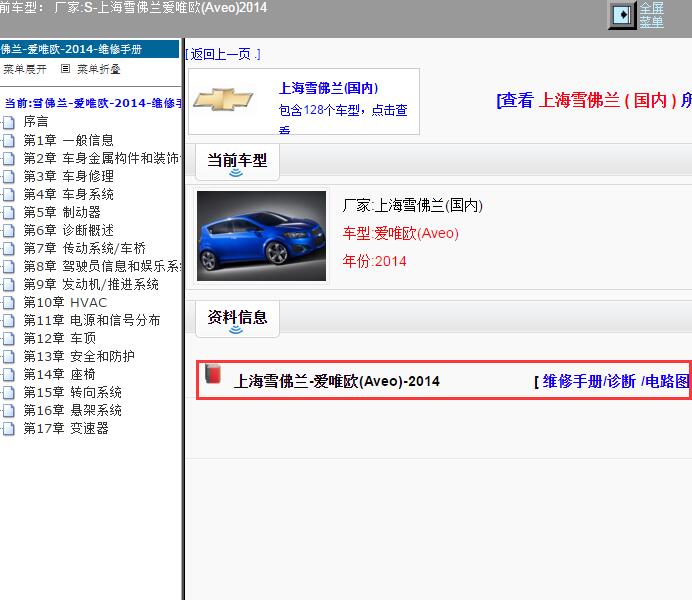
Task: Click page icon beside 第12章 车顶
Action: [x=9, y=339]
